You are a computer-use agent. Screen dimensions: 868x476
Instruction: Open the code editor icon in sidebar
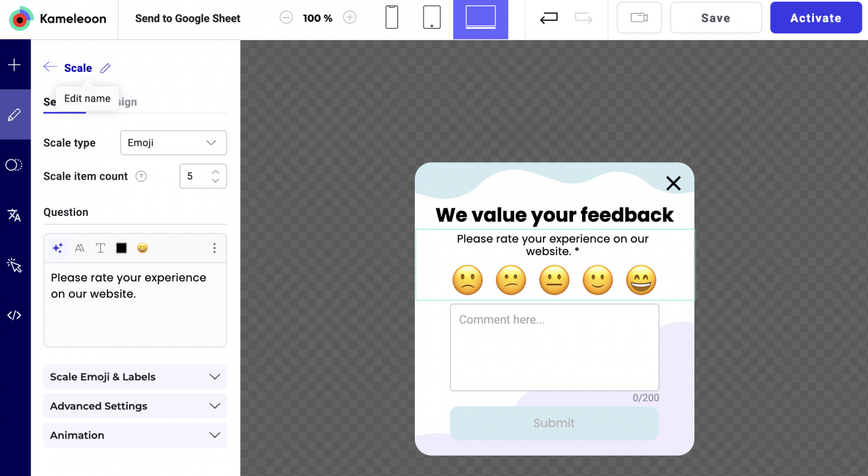pyautogui.click(x=15, y=315)
